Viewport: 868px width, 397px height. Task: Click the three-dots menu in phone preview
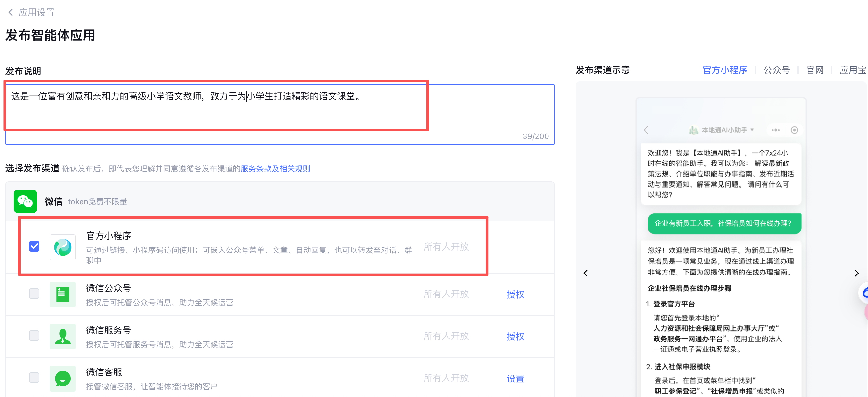click(775, 130)
